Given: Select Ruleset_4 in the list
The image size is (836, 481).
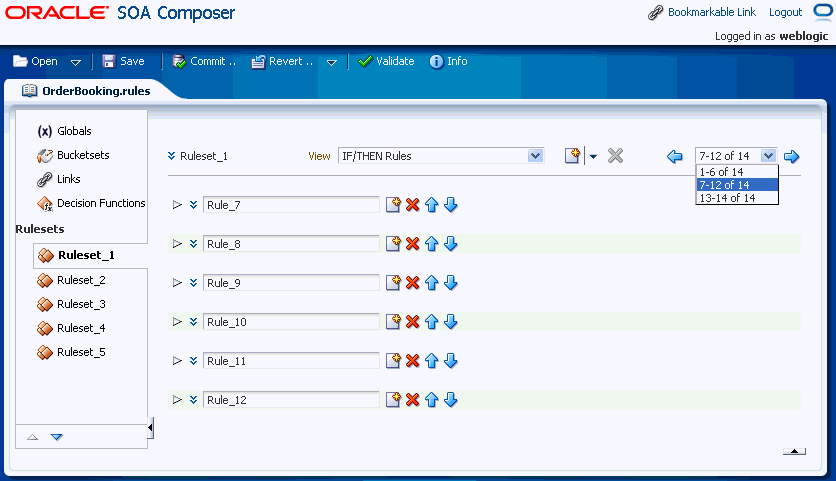Looking at the screenshot, I should tap(71, 328).
